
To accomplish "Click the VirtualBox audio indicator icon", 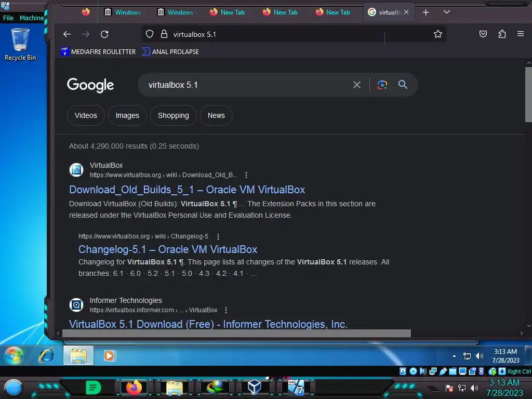I will point(423,371).
